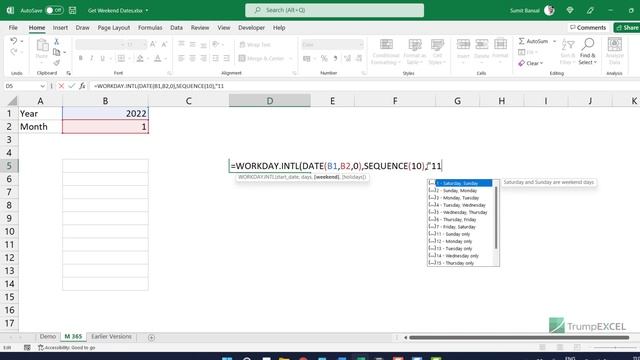640x360 pixels.
Task: Click the horizontal sheet scrollbar
Action: pos(519,338)
